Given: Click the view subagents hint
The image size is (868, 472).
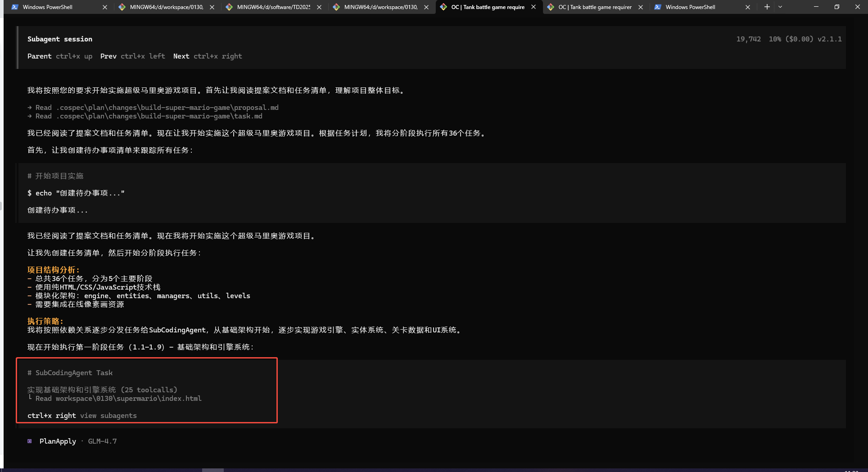Looking at the screenshot, I should pos(108,416).
